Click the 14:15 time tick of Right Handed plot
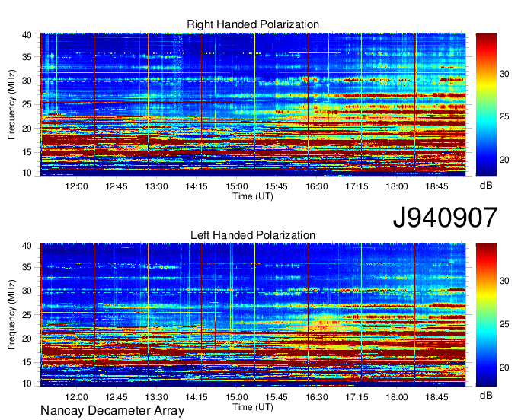This screenshot has width=518, height=420. [197, 186]
